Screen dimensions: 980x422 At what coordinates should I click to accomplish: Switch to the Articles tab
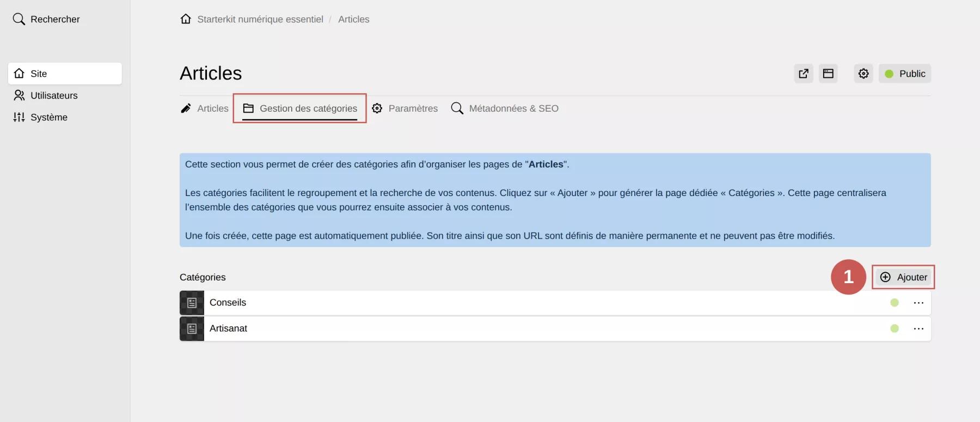coord(205,108)
